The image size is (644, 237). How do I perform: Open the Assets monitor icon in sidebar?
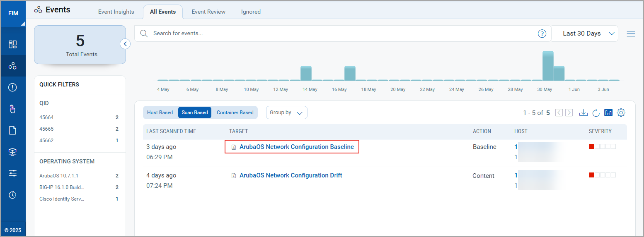pos(12,152)
